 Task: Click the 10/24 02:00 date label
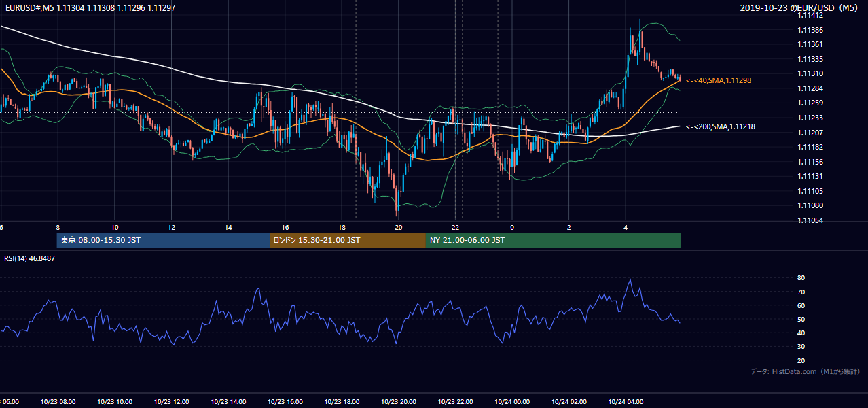click(569, 401)
